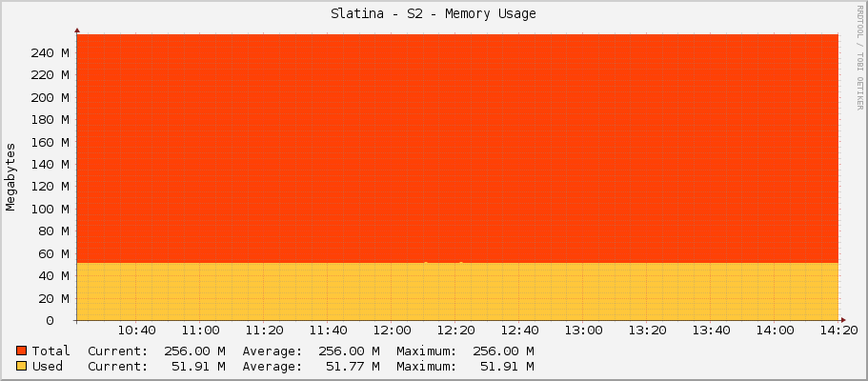
Task: Click the Used Maximum 51.91 M value
Action: [507, 366]
